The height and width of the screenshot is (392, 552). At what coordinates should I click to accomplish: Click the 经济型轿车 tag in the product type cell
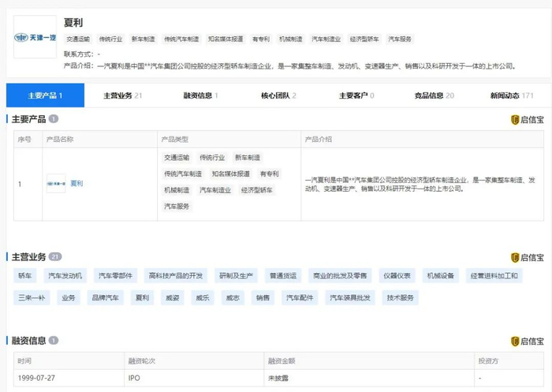256,190
